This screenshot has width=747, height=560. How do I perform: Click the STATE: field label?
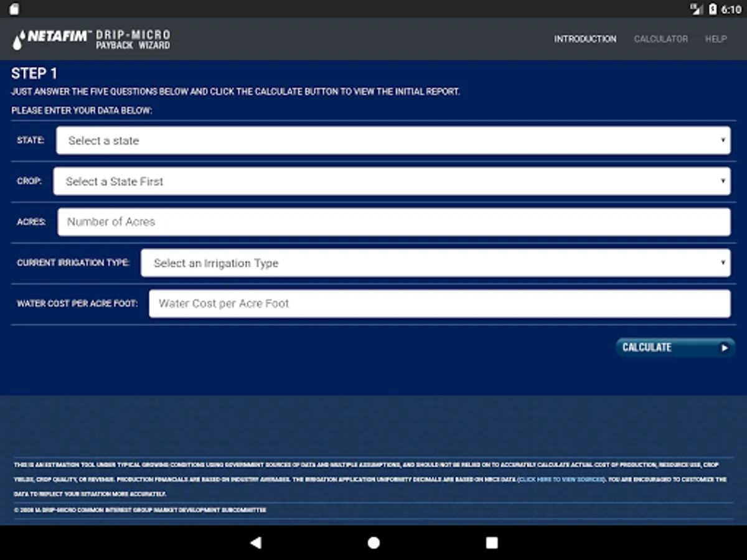31,141
